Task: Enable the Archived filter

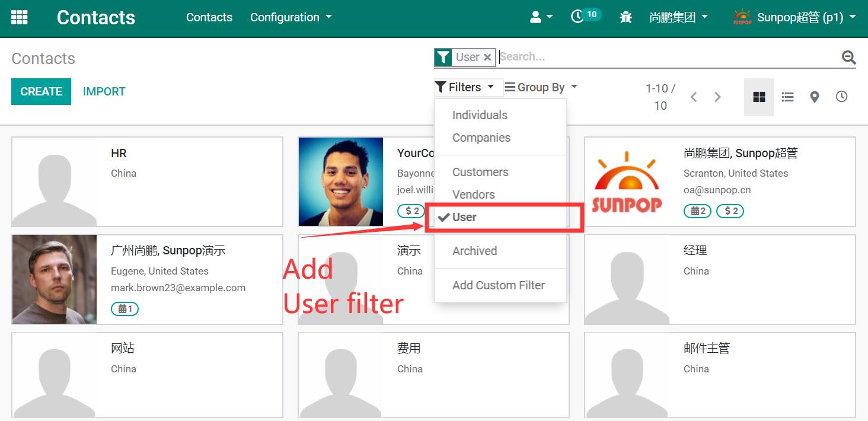Action: point(474,251)
